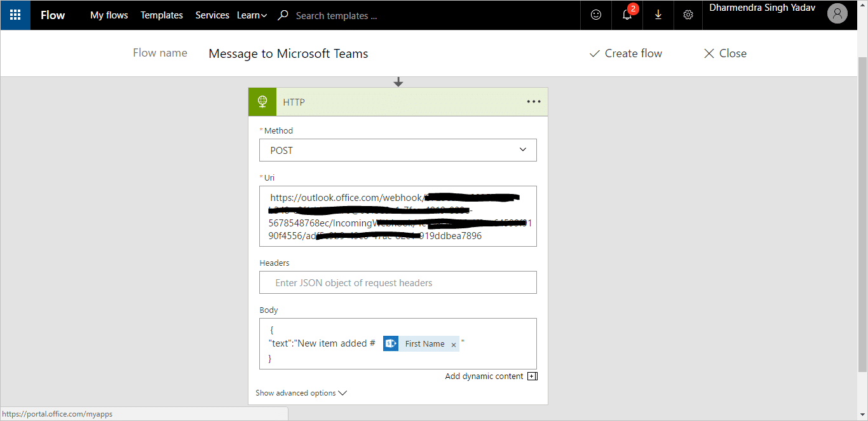868x421 pixels.
Task: Click the HTTP globe action icon
Action: click(262, 102)
